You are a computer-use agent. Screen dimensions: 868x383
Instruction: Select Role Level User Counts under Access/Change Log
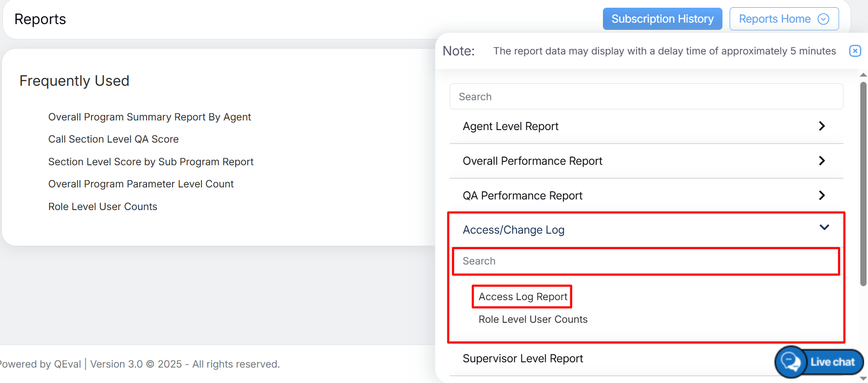coord(533,319)
